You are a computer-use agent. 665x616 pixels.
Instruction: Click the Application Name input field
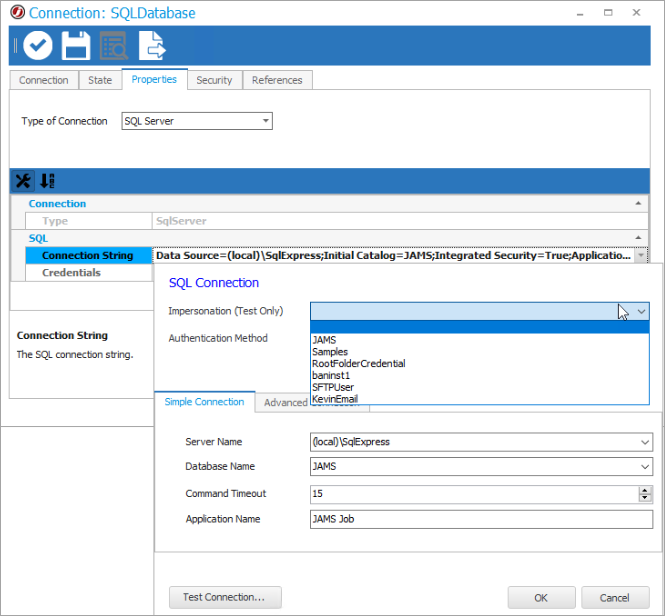(x=481, y=519)
